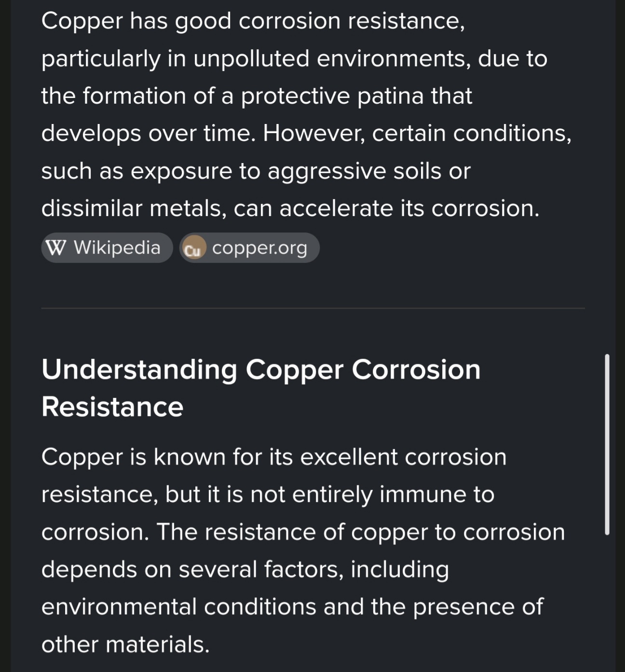Click 'Copper is known for' paragraph start
625x672 pixels.
click(134, 457)
